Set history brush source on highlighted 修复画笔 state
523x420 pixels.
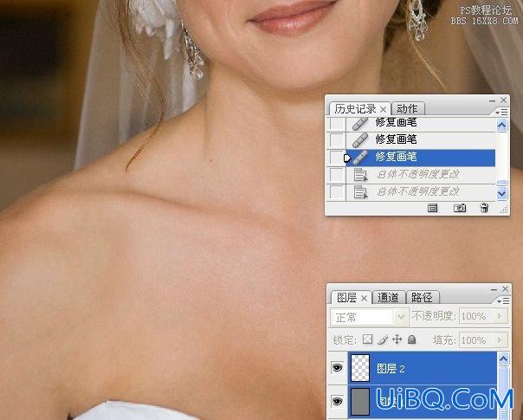click(x=336, y=157)
